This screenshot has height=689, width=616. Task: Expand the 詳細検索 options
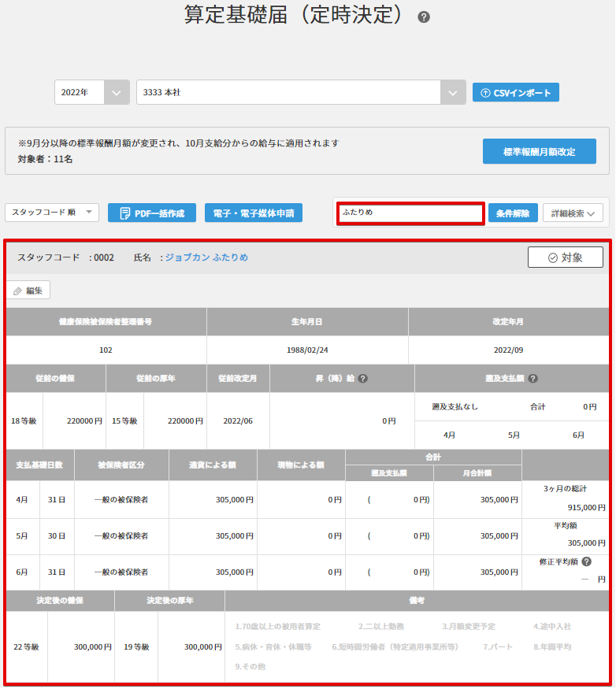573,213
